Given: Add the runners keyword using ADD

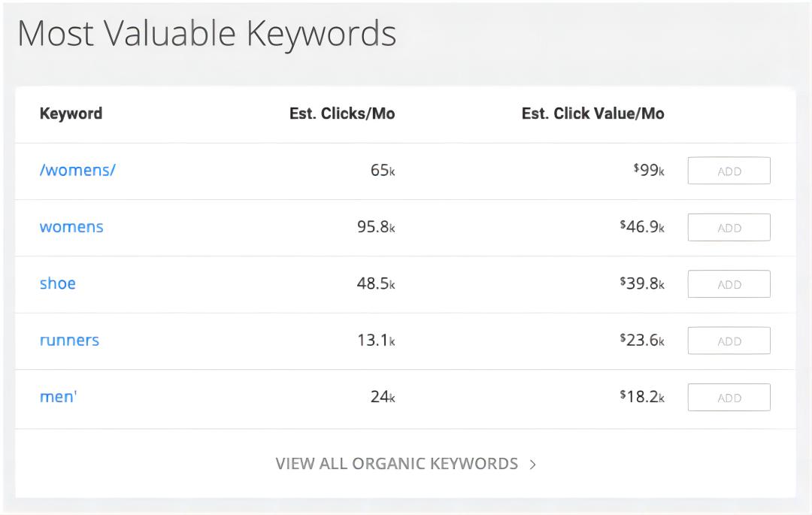Looking at the screenshot, I should (729, 341).
